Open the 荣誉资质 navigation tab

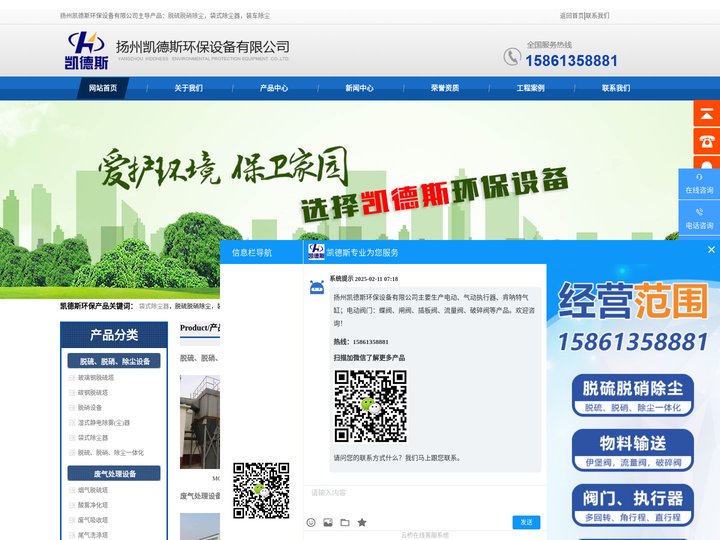pos(445,88)
